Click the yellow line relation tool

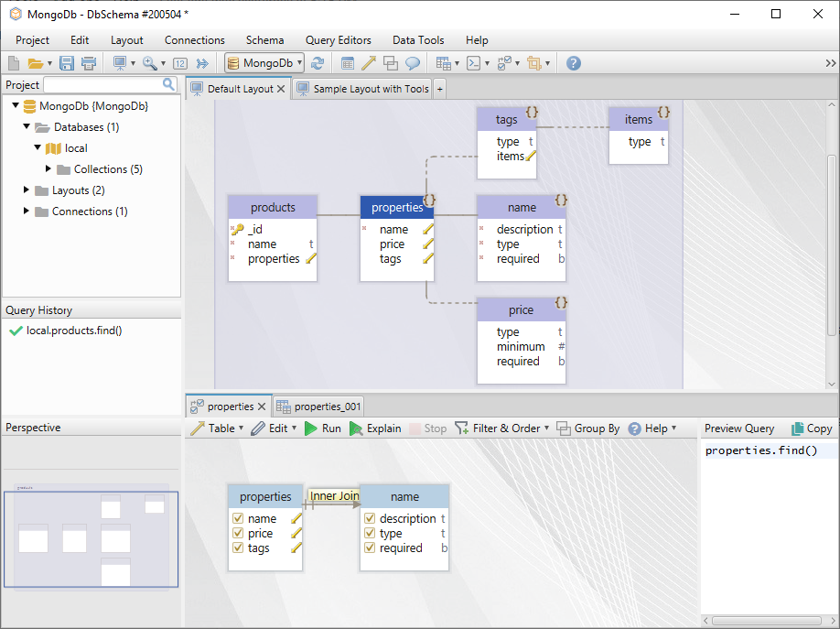(369, 63)
